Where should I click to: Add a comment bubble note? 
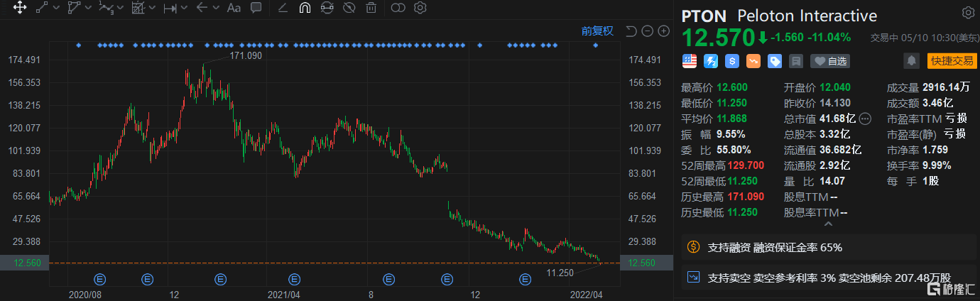(x=256, y=9)
